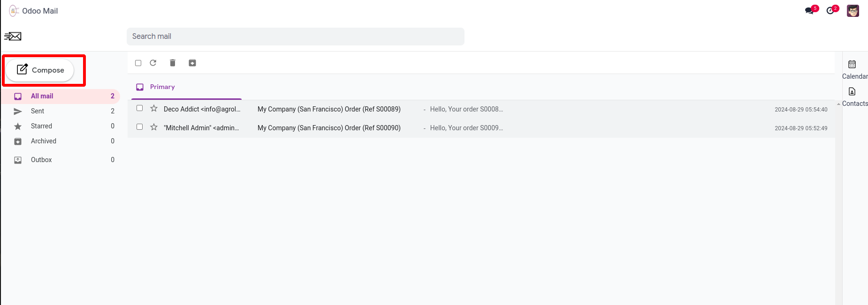This screenshot has width=868, height=305.
Task: Open the user avatar menu
Action: point(853,11)
